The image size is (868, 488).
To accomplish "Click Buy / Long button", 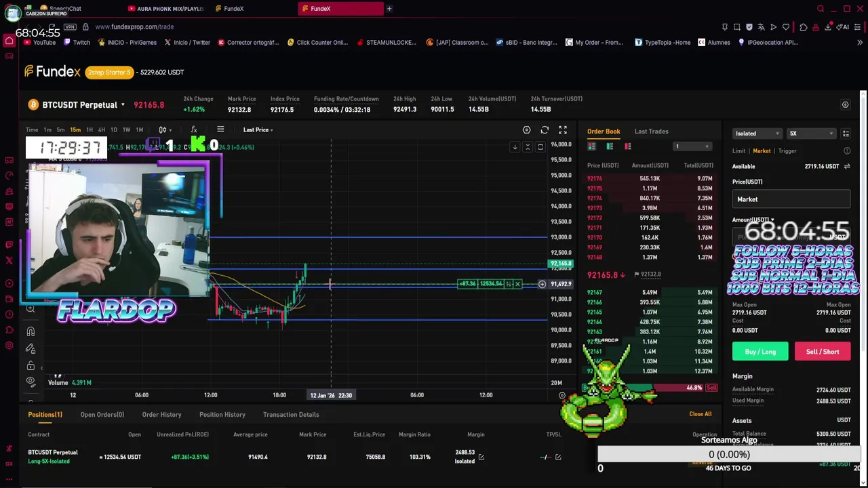I will point(760,352).
